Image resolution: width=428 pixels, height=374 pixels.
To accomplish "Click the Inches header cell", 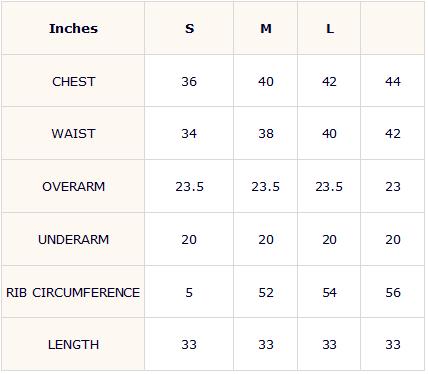I will (73, 29).
